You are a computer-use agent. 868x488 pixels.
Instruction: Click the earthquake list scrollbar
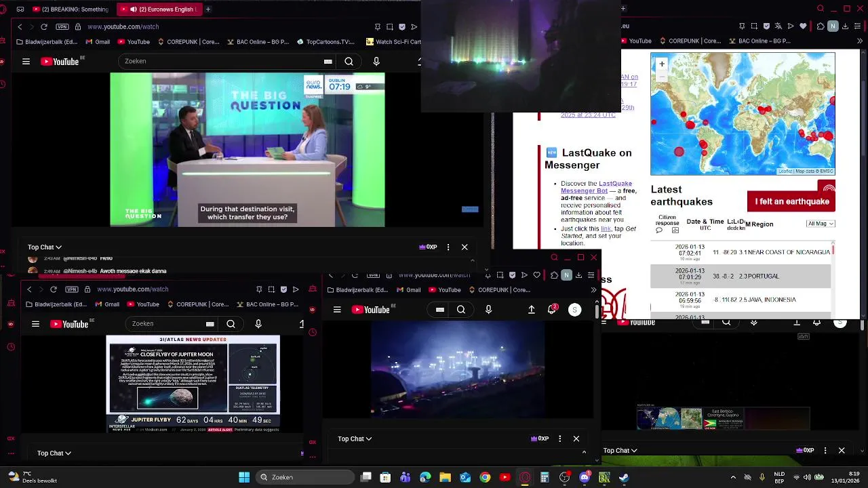click(x=833, y=251)
